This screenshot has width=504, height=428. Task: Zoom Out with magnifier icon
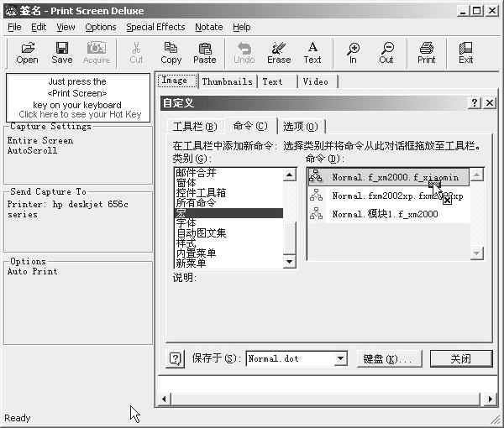(386, 53)
